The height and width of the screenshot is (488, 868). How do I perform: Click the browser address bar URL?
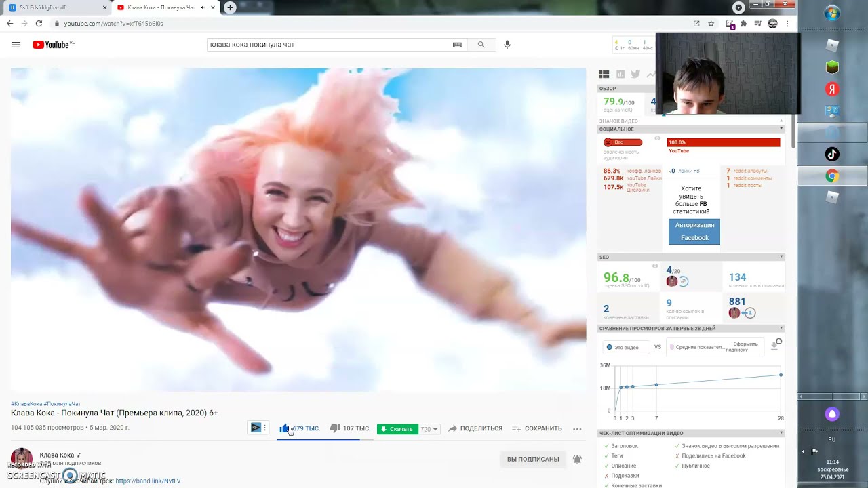pos(113,23)
